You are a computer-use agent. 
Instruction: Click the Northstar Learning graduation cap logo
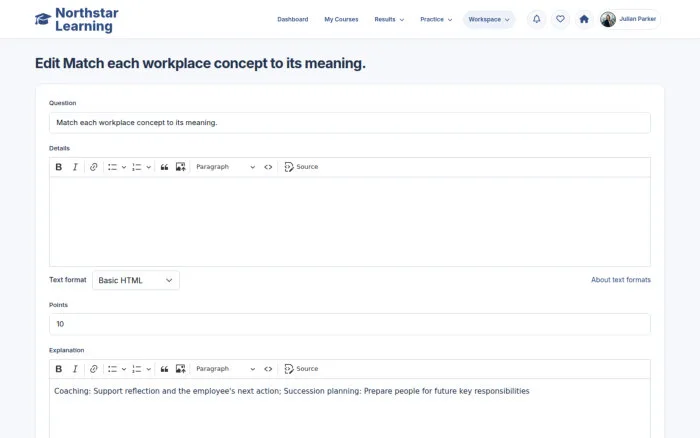(x=43, y=19)
